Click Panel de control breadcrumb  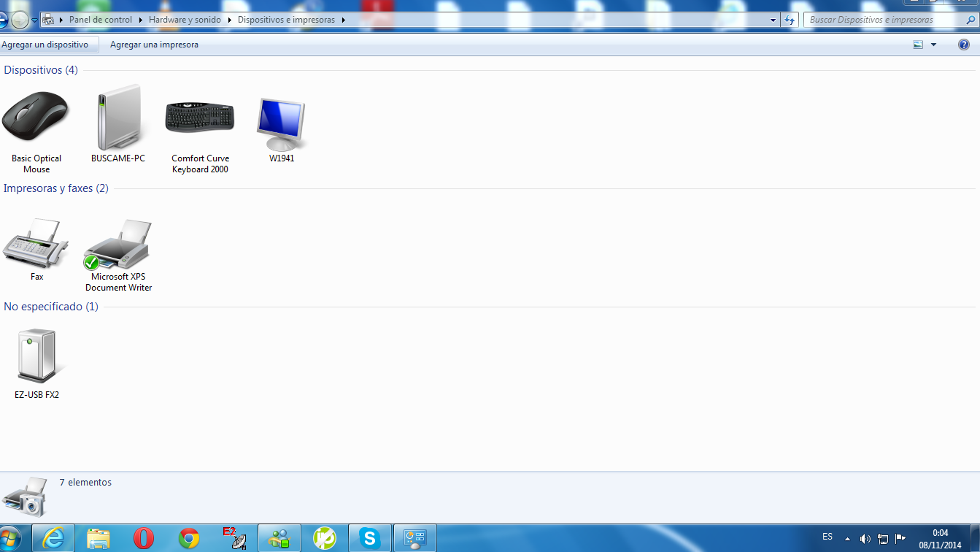(101, 20)
